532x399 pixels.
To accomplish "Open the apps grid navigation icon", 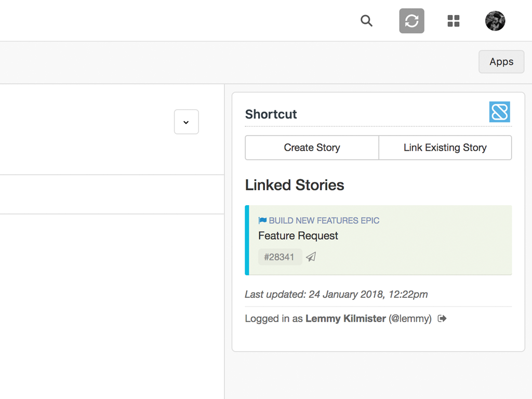I will pos(453,21).
